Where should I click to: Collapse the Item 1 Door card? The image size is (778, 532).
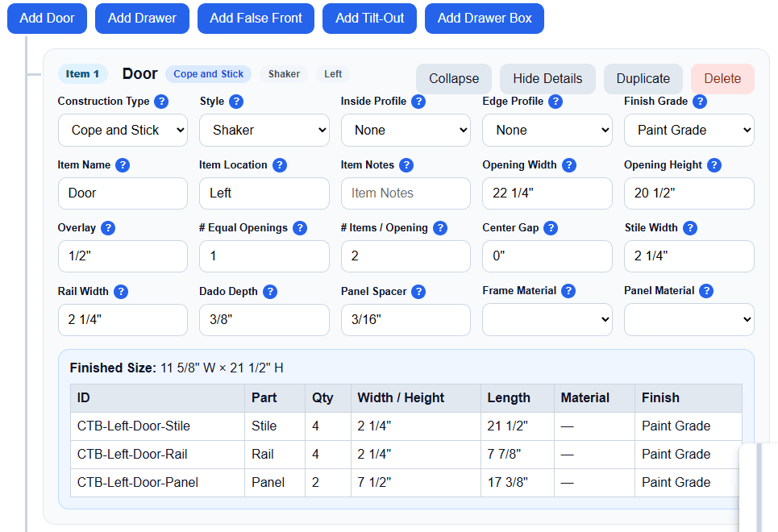(x=454, y=79)
